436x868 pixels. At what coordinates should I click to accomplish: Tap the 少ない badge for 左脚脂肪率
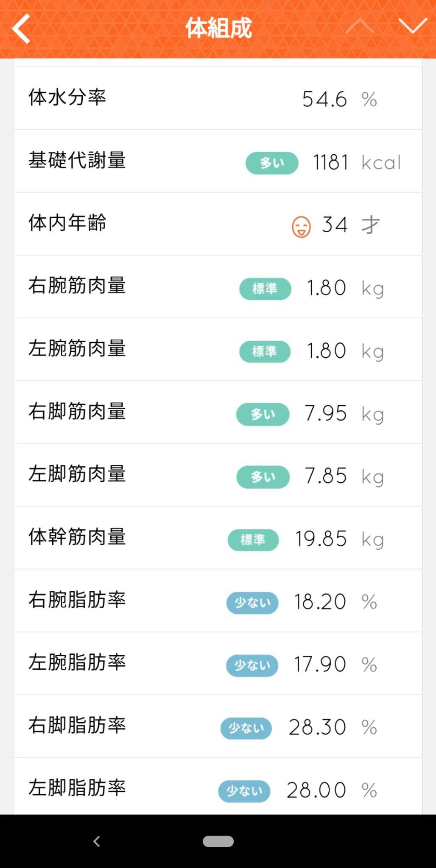click(244, 791)
